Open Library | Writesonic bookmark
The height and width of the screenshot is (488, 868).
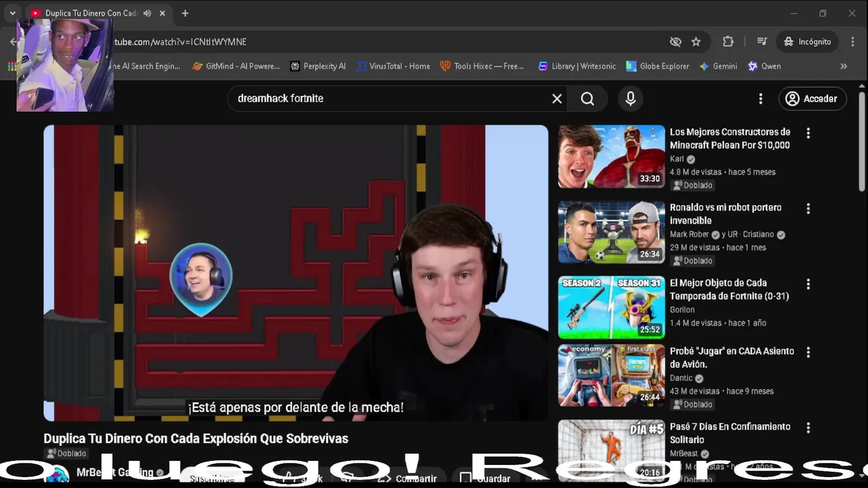577,66
